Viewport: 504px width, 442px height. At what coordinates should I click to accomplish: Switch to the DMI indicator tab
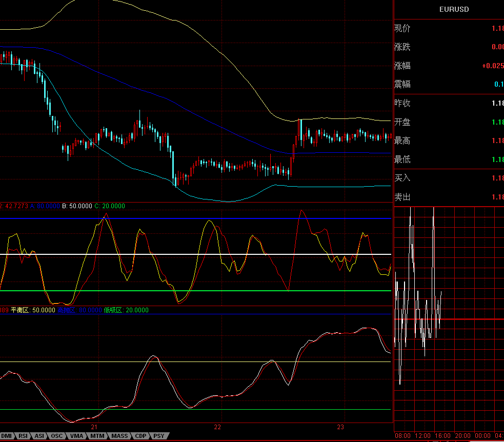[7, 436]
